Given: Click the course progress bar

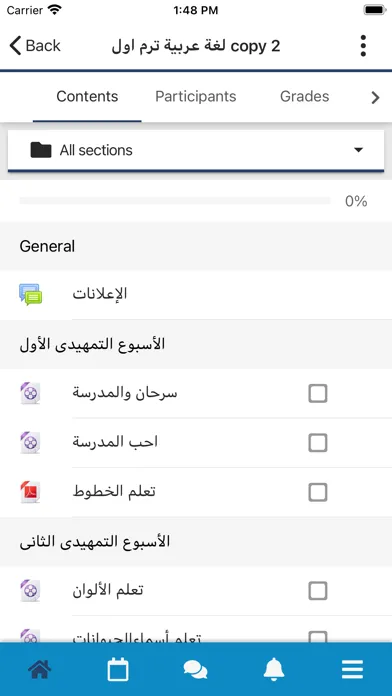Looking at the screenshot, I should (x=175, y=201).
